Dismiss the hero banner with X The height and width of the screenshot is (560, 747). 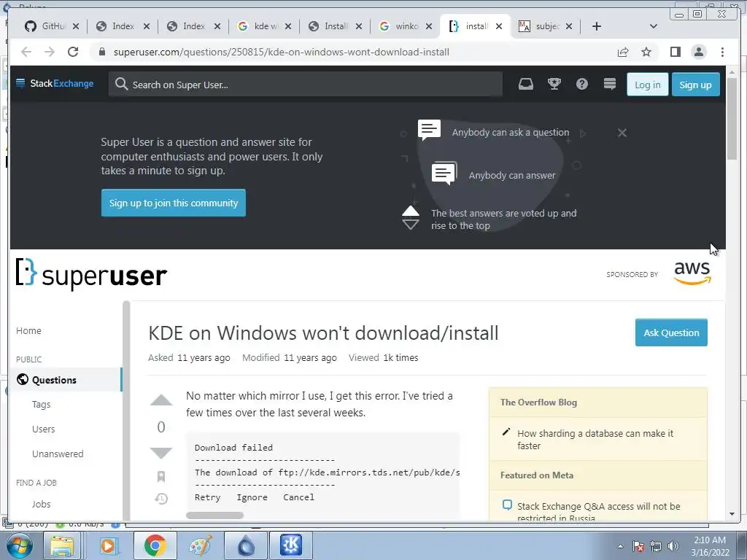(x=622, y=133)
